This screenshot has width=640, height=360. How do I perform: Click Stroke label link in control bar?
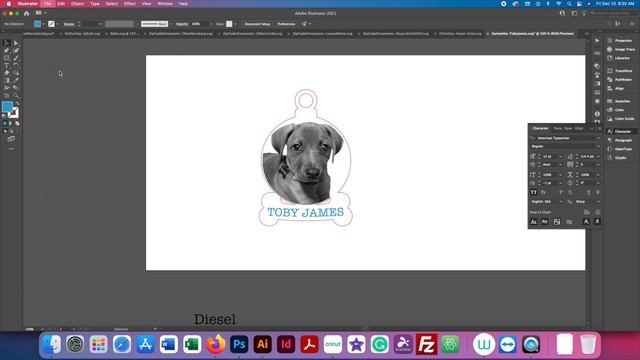69,24
